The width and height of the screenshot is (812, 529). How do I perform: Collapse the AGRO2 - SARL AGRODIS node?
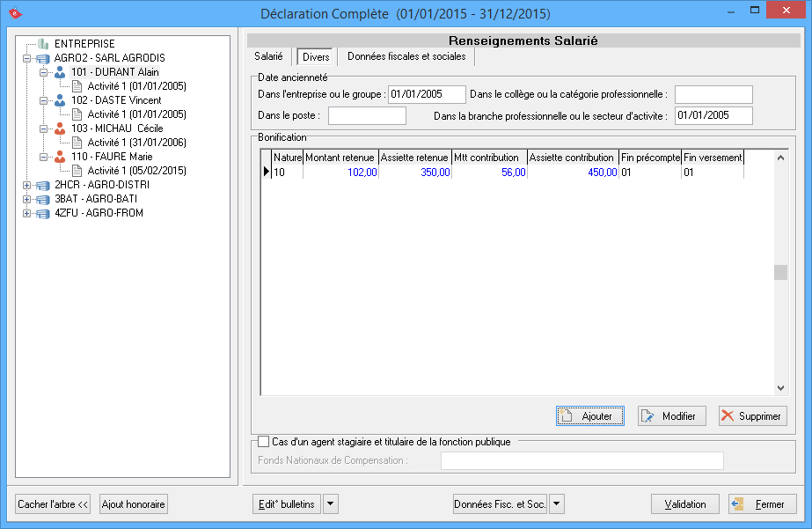26,58
